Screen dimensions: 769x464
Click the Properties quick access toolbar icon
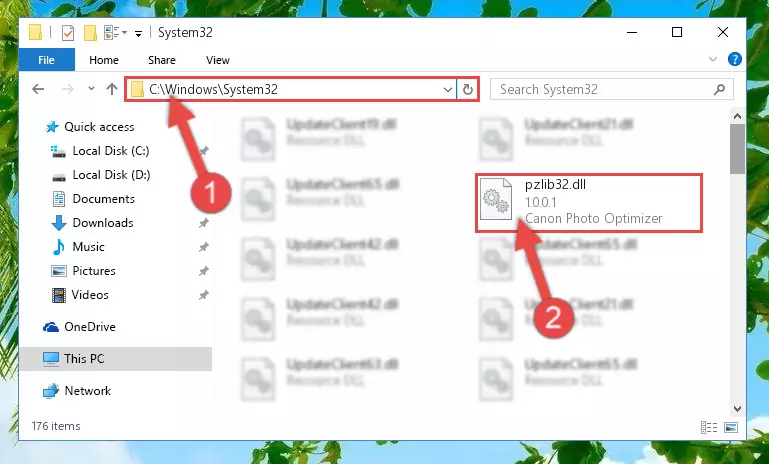pyautogui.click(x=68, y=33)
